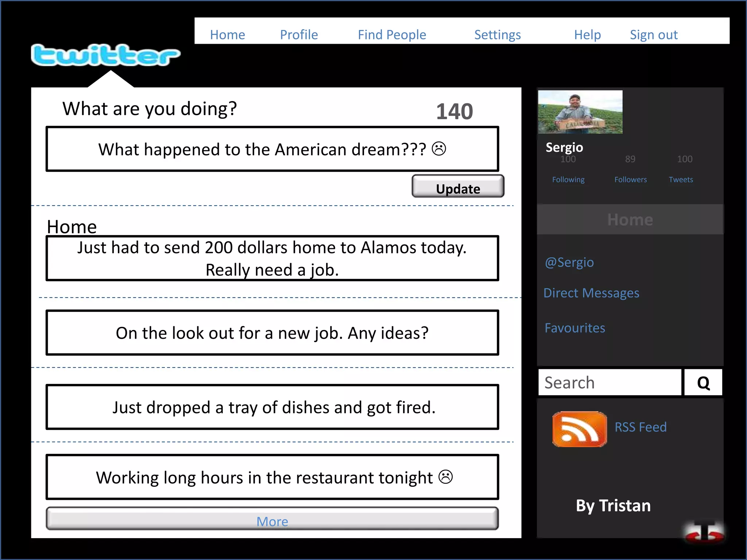View the Tweets count link
Viewport: 747px width, 560px height.
[x=681, y=179]
